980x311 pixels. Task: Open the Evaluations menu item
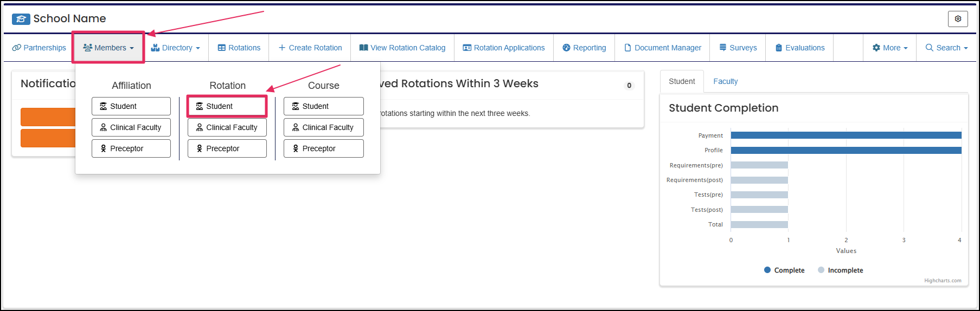(x=800, y=48)
